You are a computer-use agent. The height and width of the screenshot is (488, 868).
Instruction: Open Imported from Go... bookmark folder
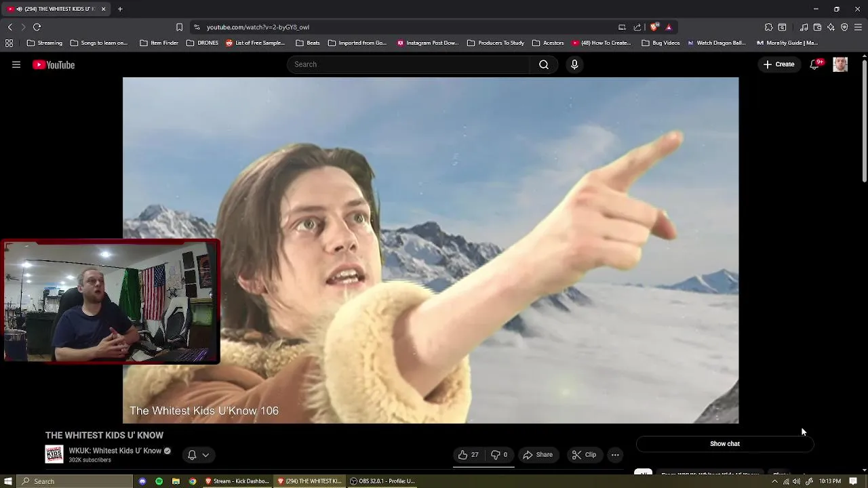(357, 43)
